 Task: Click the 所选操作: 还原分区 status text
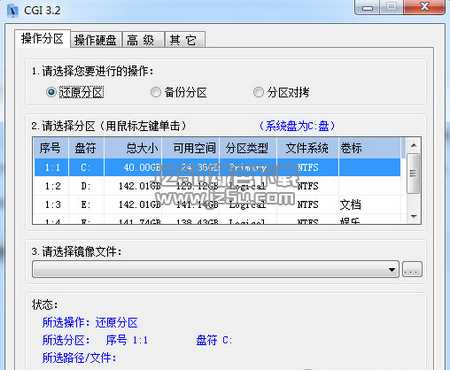pos(90,322)
